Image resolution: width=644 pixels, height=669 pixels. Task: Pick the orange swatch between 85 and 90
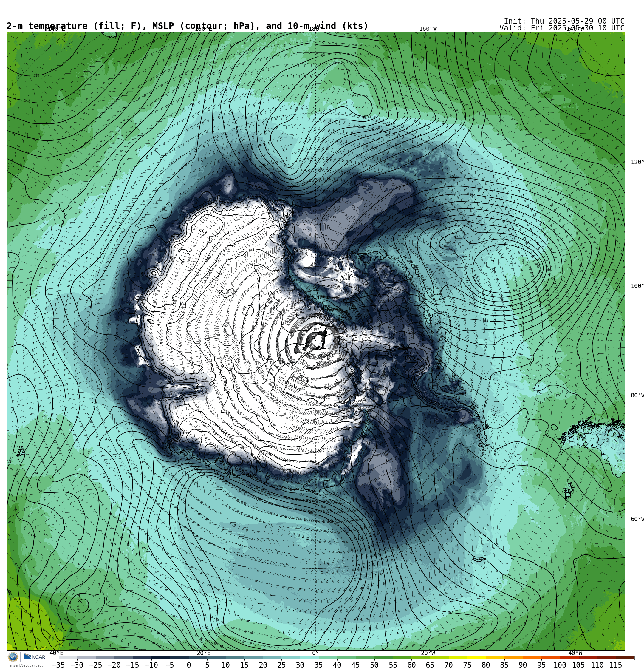pyautogui.click(x=514, y=658)
